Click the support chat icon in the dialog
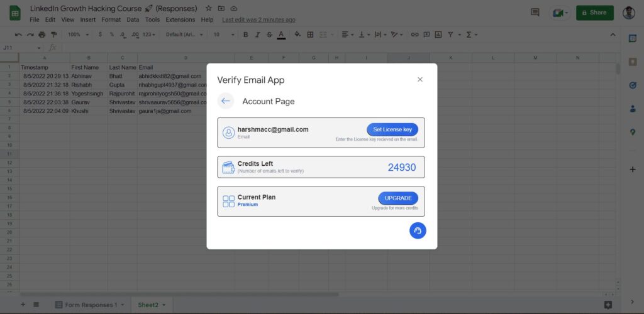 pyautogui.click(x=418, y=230)
